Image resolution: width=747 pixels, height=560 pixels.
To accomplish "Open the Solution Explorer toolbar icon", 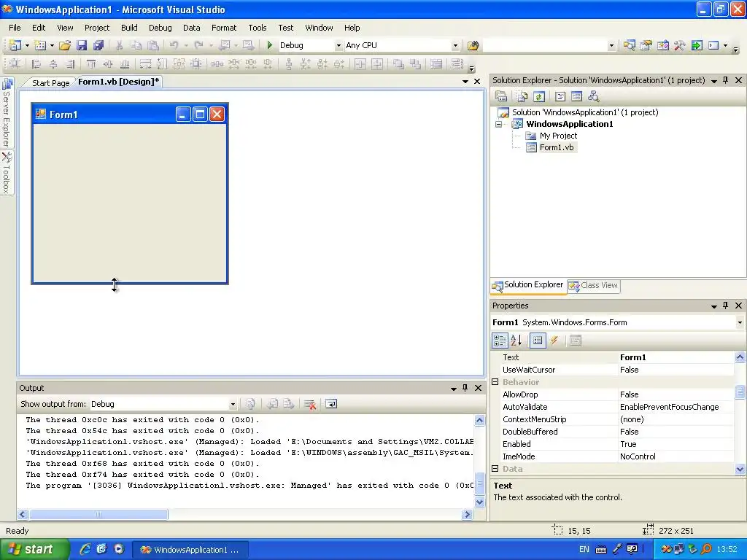I will [x=630, y=45].
